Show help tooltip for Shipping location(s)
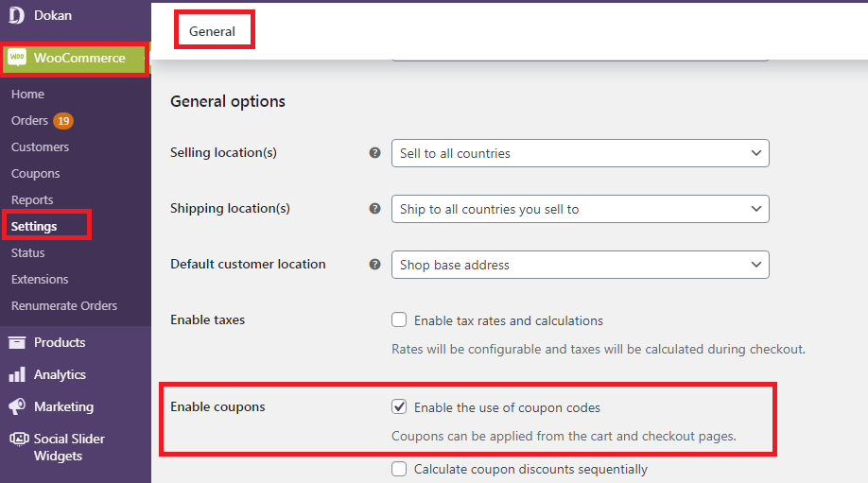868x483 pixels. [374, 209]
